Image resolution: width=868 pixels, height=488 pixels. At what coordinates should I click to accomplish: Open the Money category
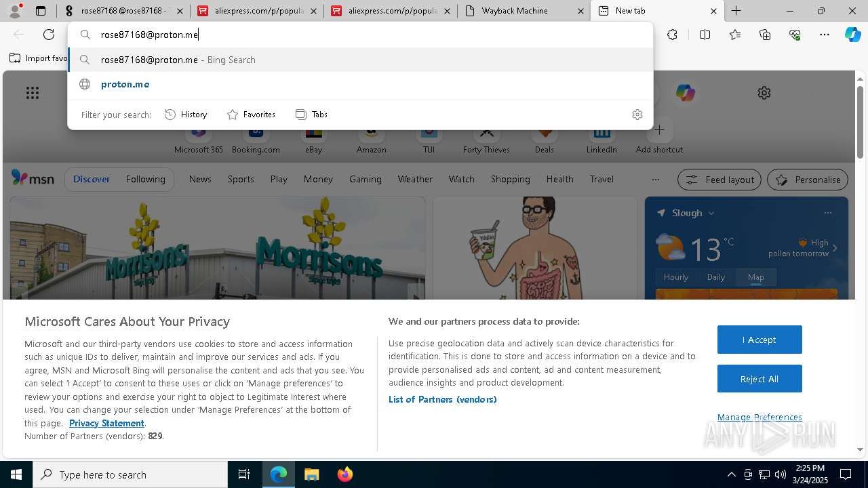coord(318,179)
